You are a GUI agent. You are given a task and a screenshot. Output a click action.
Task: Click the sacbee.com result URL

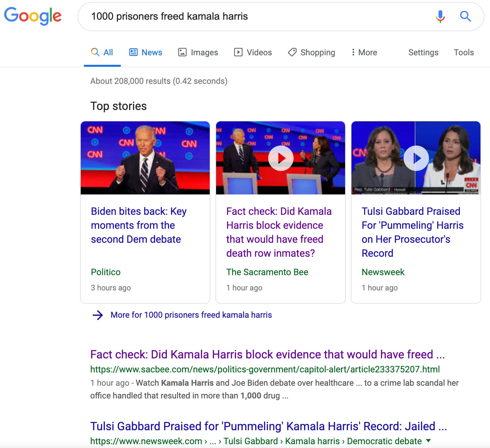[265, 369]
